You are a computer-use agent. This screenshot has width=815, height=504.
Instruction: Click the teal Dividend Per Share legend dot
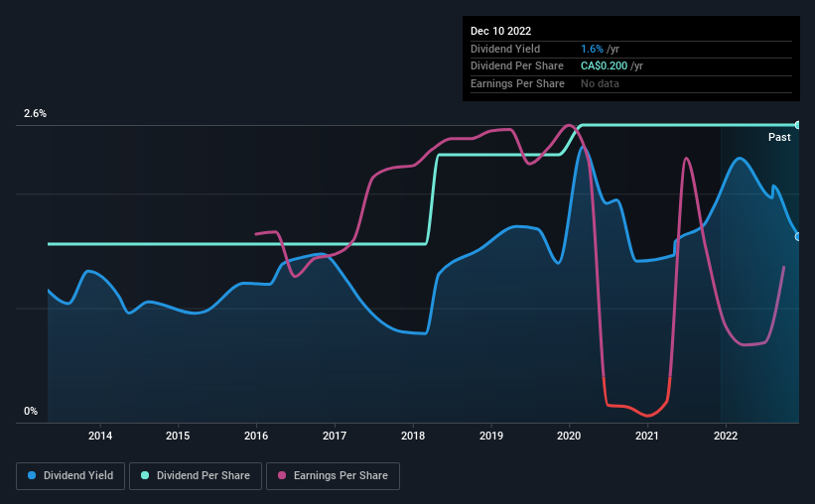click(x=145, y=475)
